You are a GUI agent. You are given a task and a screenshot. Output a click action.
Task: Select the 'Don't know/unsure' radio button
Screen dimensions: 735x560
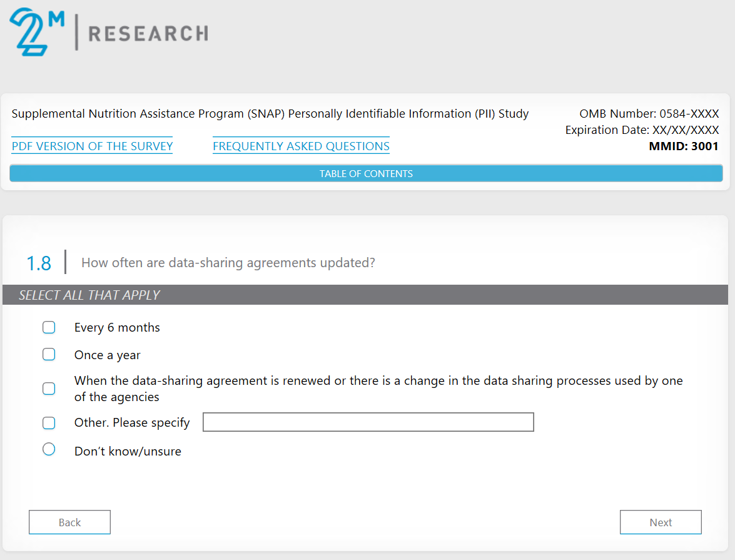click(x=49, y=449)
